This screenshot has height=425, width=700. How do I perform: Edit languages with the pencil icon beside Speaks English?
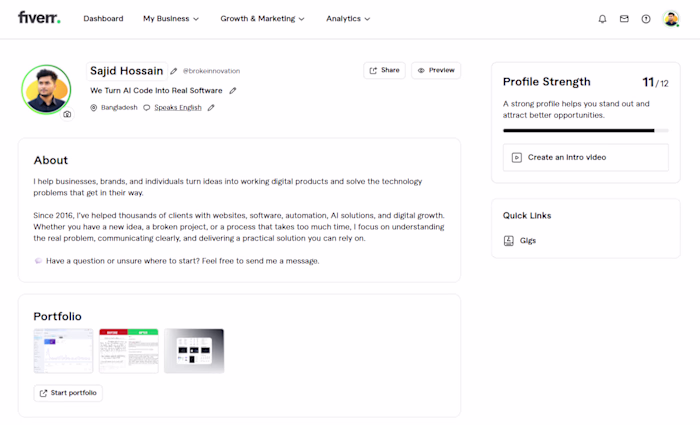pos(211,108)
